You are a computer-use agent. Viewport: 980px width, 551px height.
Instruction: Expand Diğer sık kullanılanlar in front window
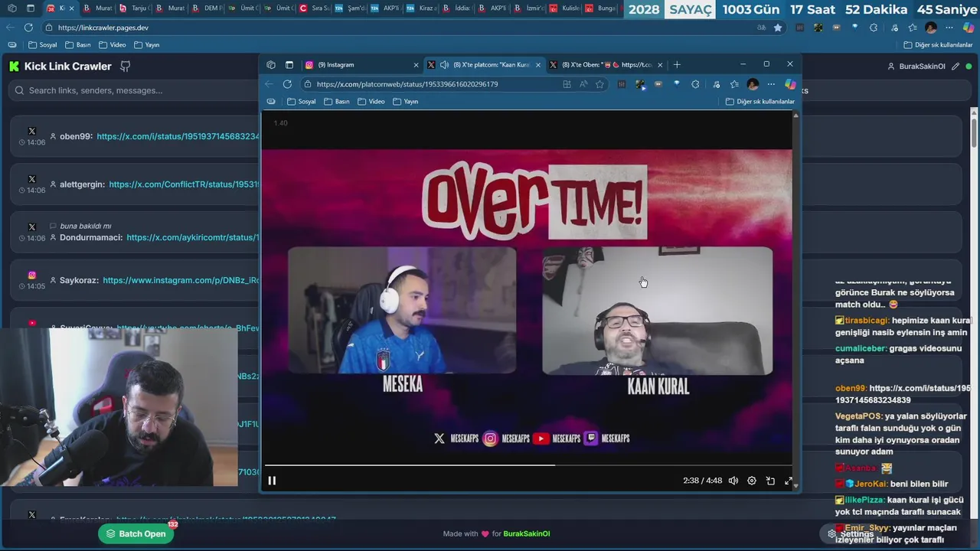pos(760,102)
